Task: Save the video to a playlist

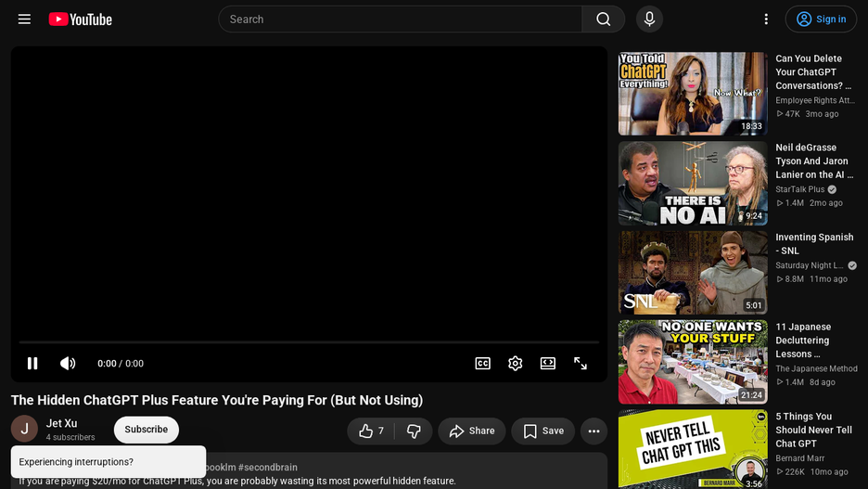Action: tap(543, 431)
